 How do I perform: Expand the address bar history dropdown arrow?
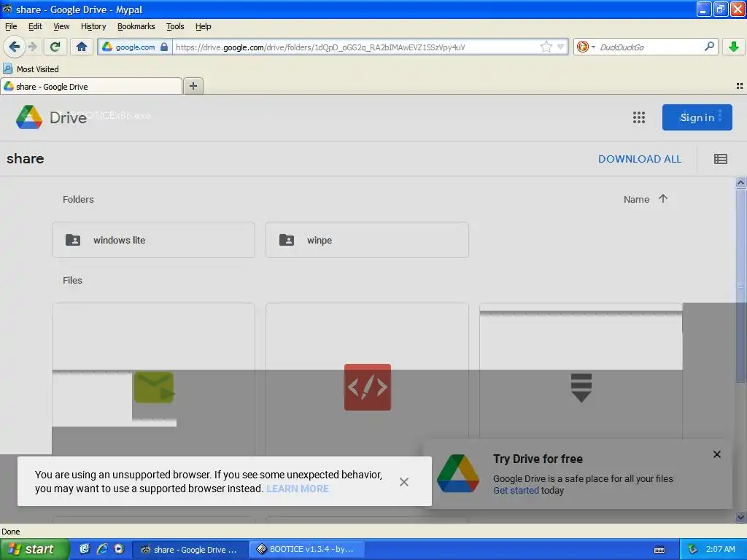tap(561, 47)
